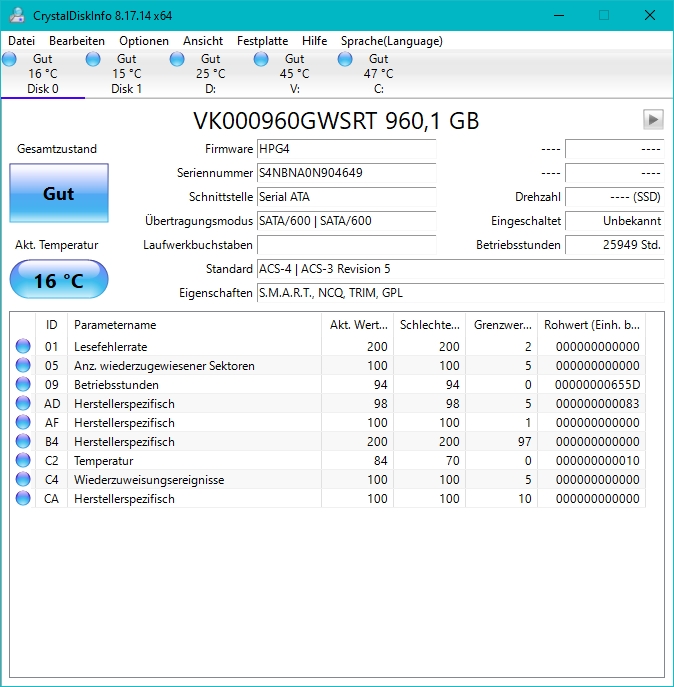The image size is (674, 687).
Task: Click the Akt. Wert column header
Action: (358, 325)
